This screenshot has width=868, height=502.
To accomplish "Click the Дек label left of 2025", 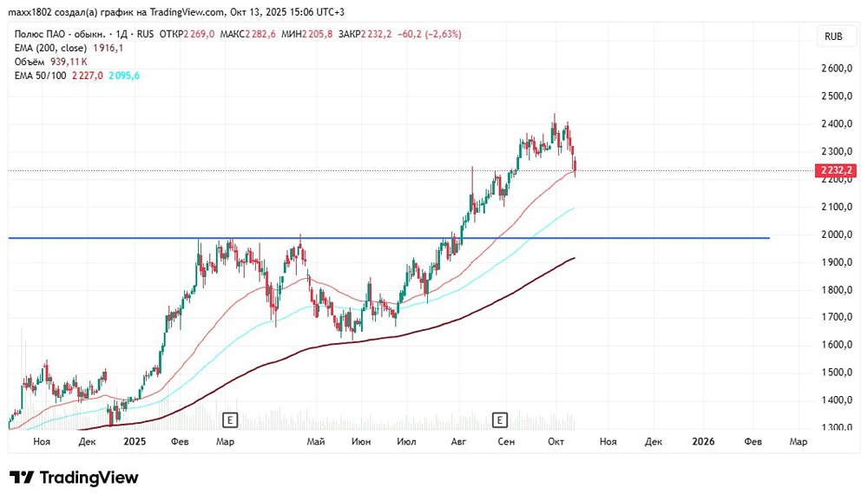I will 87,441.
